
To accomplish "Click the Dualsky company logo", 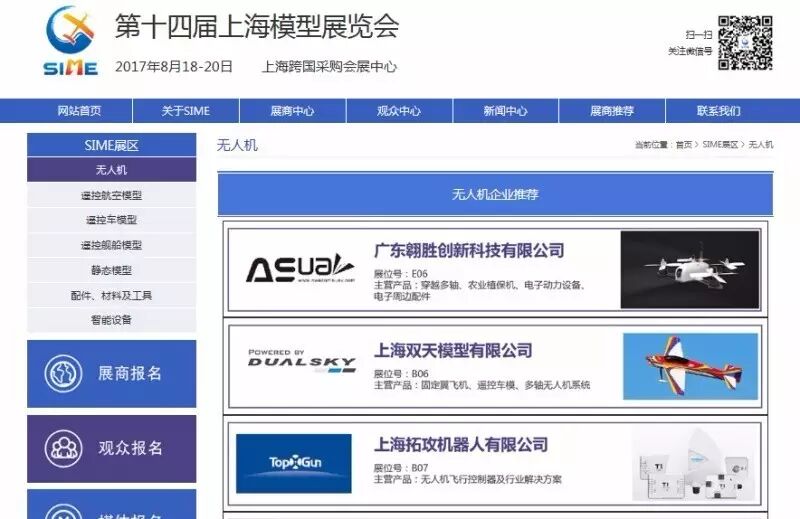I will [302, 361].
